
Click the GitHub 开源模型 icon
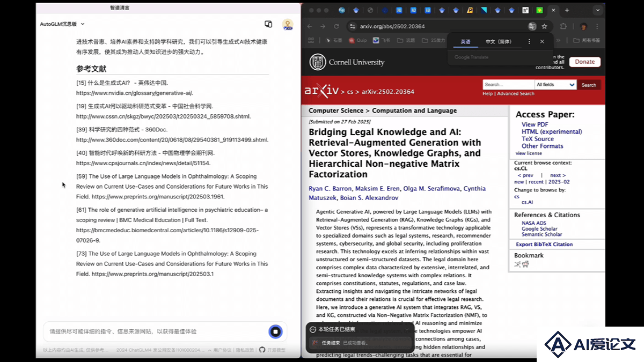pos(262,350)
